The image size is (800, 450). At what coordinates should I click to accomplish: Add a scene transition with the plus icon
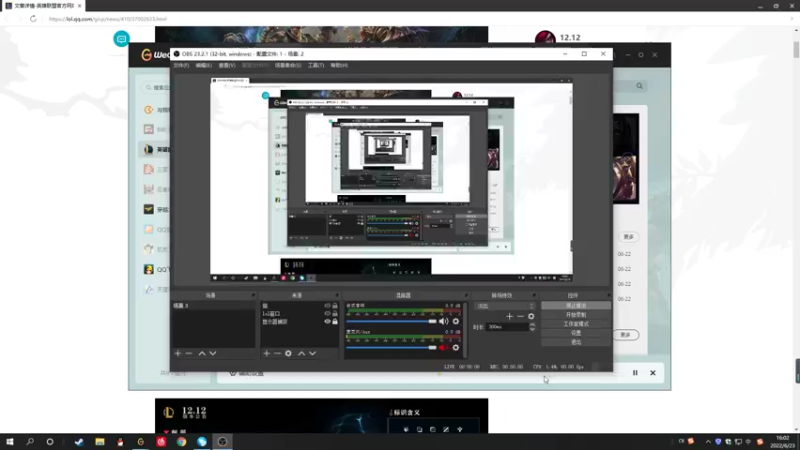coord(509,316)
